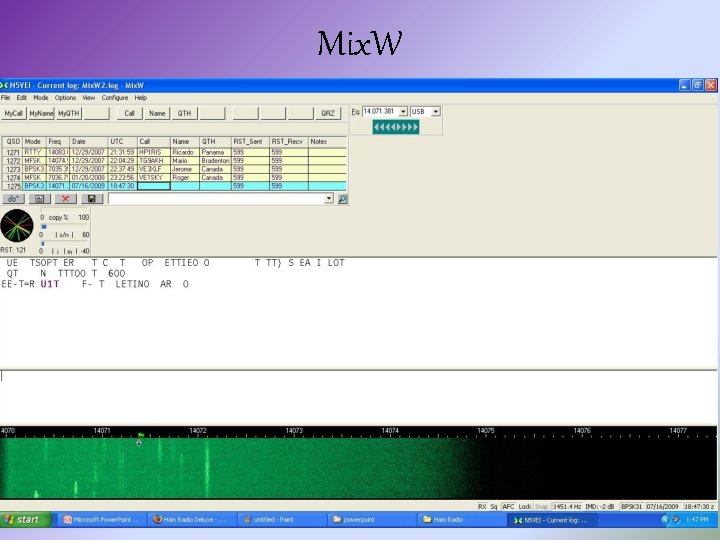
Task: Toggle RX in the status bar
Action: tap(482, 506)
